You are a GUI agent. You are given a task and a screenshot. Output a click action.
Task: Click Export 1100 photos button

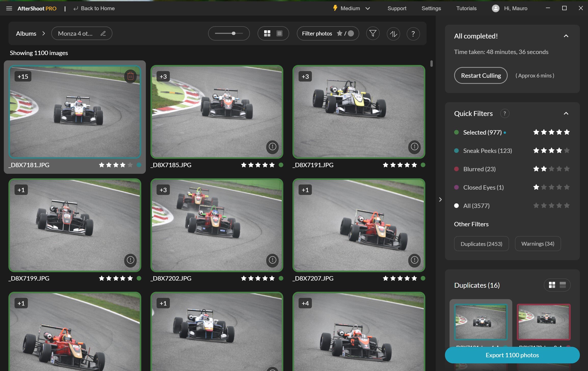512,355
